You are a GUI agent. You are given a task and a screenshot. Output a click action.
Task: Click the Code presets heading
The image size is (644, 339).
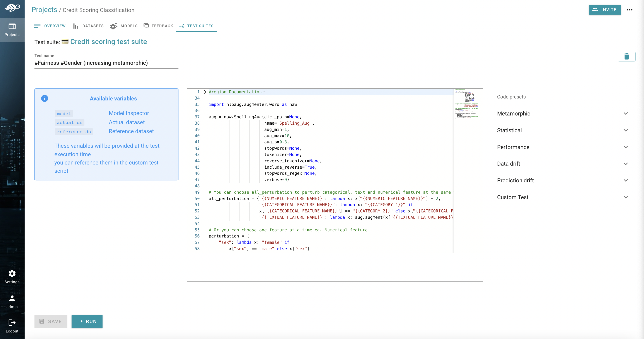coord(511,97)
